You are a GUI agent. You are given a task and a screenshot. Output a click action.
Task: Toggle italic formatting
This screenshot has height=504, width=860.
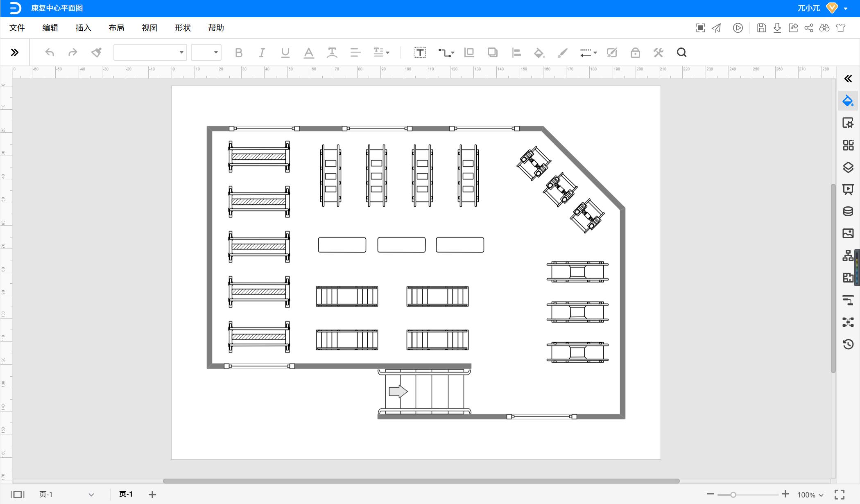click(262, 52)
